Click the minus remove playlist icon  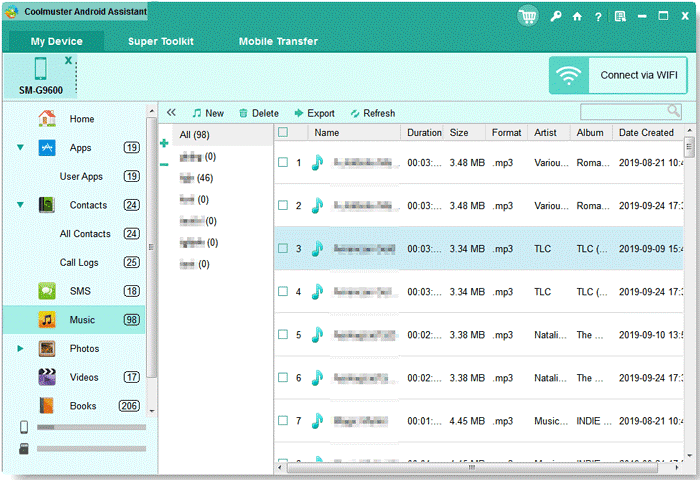pos(164,163)
